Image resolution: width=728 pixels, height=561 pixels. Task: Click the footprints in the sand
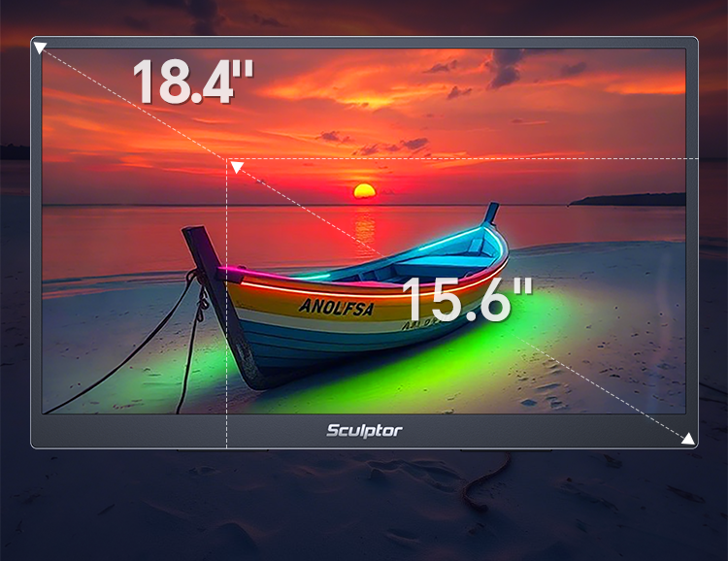pyautogui.click(x=544, y=388)
